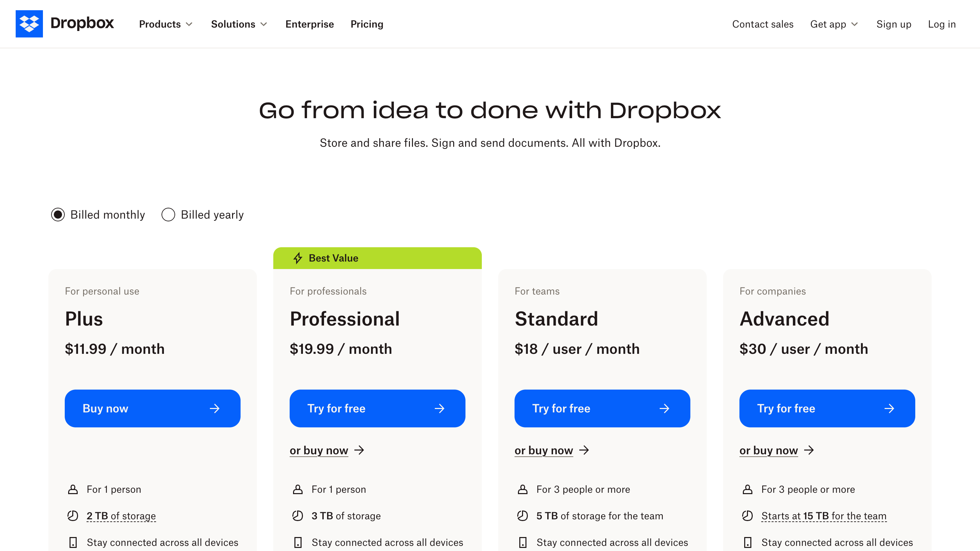Click the Professional plan title
Screen dimensions: 980x551
point(345,319)
